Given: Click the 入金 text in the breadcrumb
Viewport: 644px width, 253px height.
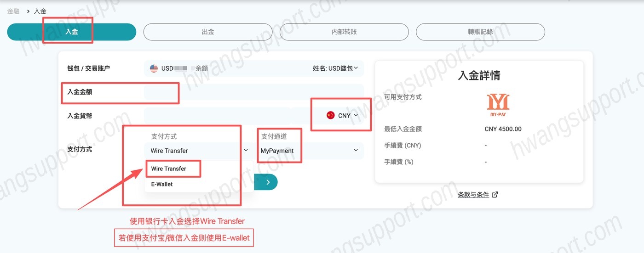Looking at the screenshot, I should point(40,11).
